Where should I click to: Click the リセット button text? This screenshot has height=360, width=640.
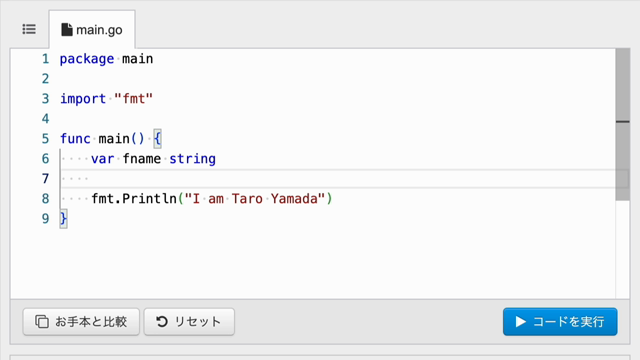tap(198, 322)
